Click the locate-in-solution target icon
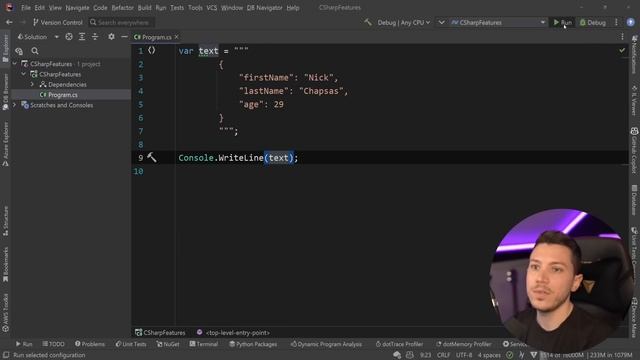640x360 pixels. pyautogui.click(x=69, y=37)
